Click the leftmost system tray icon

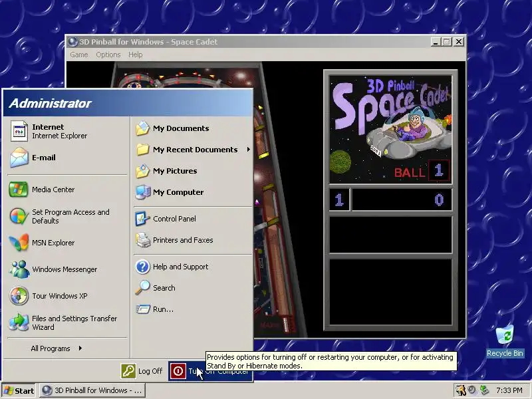pyautogui.click(x=460, y=390)
